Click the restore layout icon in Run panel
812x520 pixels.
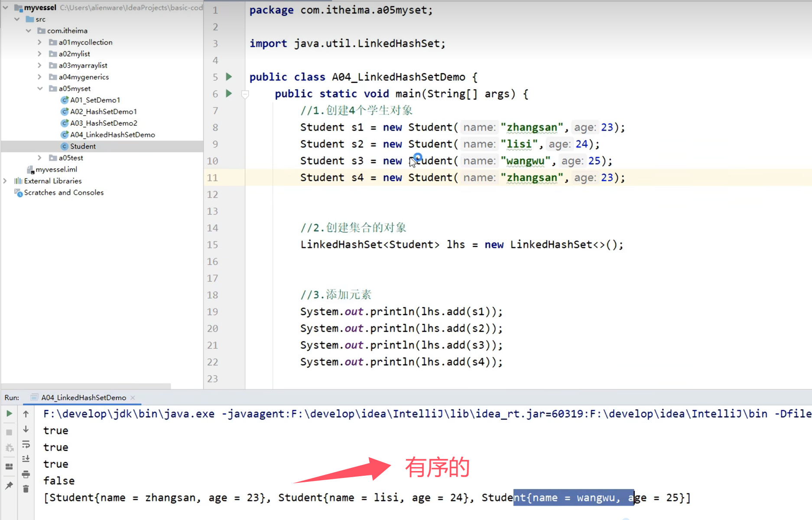click(x=9, y=467)
